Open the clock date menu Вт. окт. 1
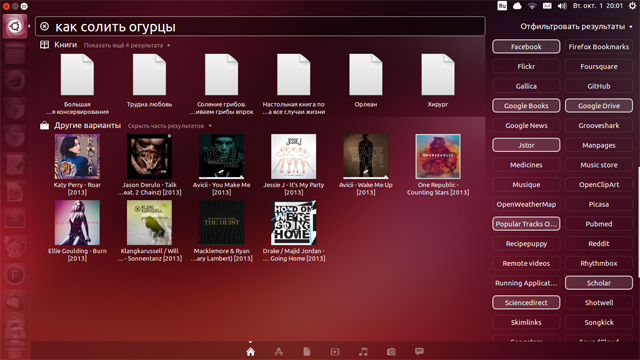This screenshot has height=360, width=640. 598,6
